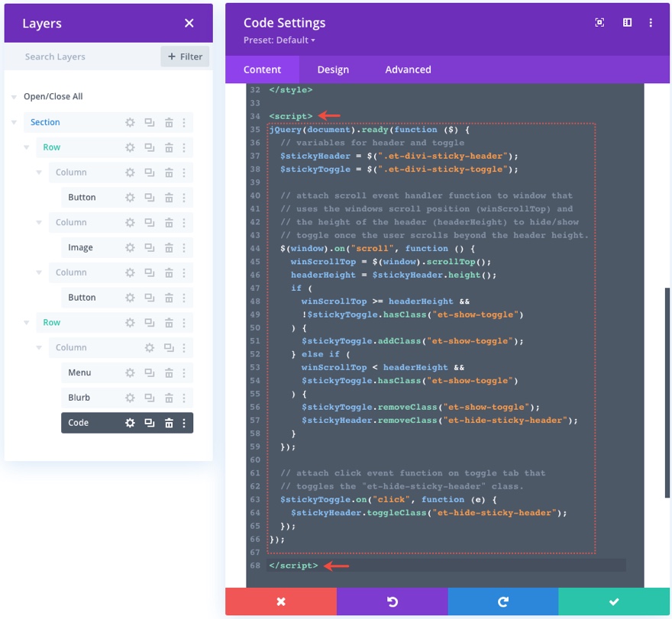Delete the first Row layer
672x619 pixels.
[169, 148]
